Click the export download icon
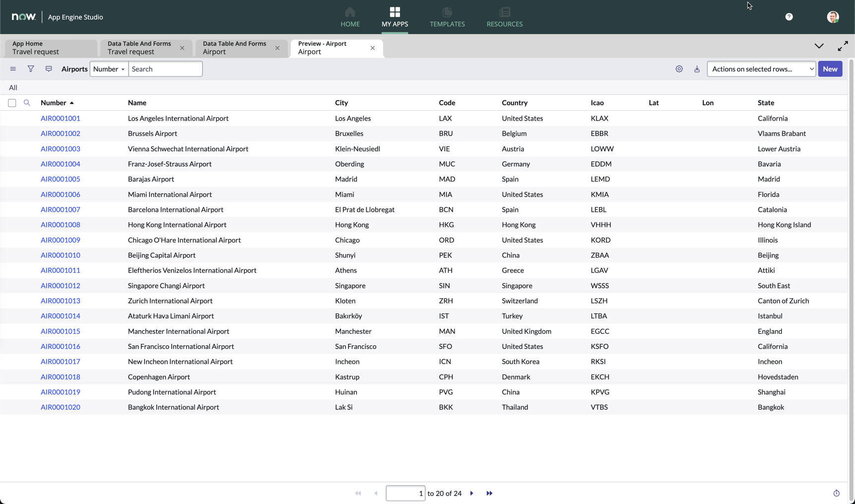 (697, 69)
